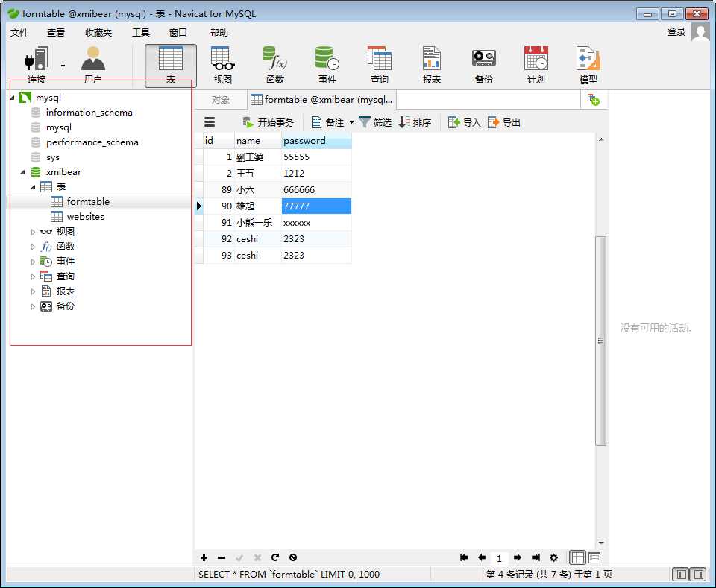716x588 pixels.
Task: Expand the 函数 node in tree
Action: coord(33,247)
